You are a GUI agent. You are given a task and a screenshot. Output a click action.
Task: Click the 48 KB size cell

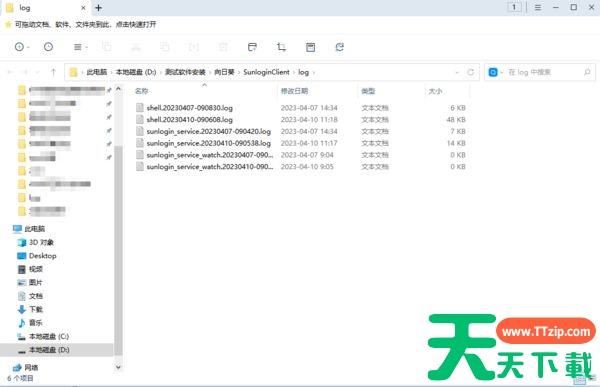pyautogui.click(x=456, y=120)
